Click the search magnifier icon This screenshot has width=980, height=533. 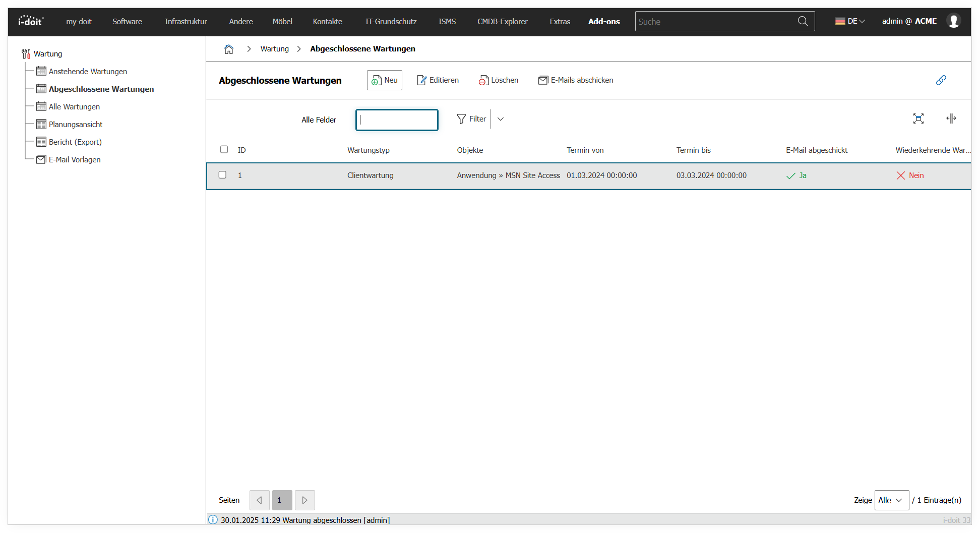803,21
